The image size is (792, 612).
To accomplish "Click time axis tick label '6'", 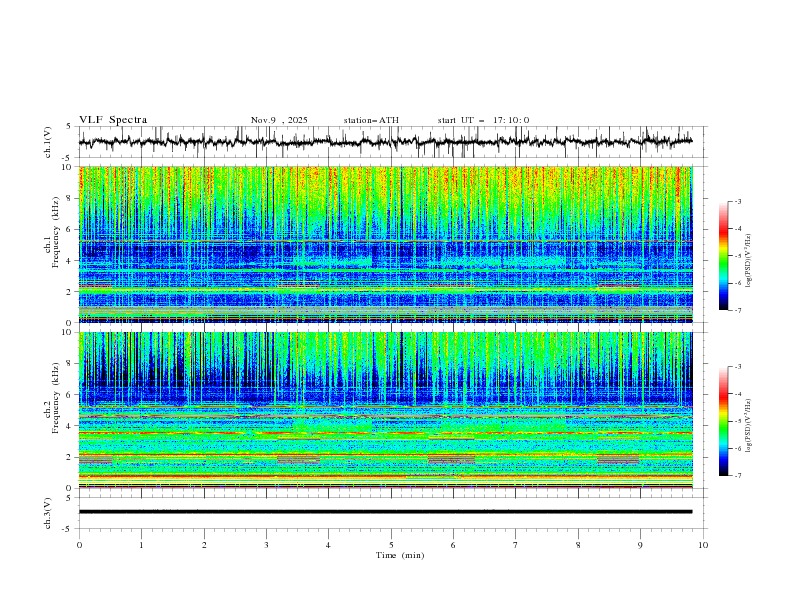I will 453,545.
